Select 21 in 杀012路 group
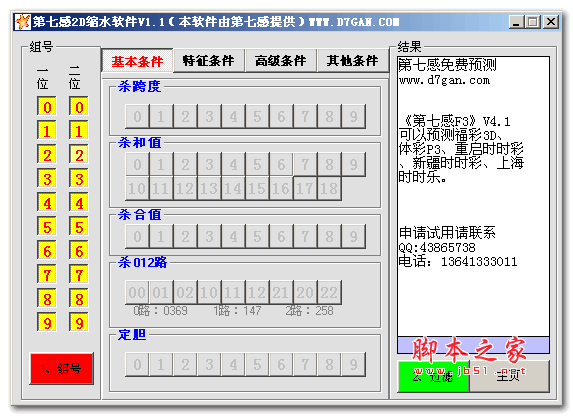 281,292
